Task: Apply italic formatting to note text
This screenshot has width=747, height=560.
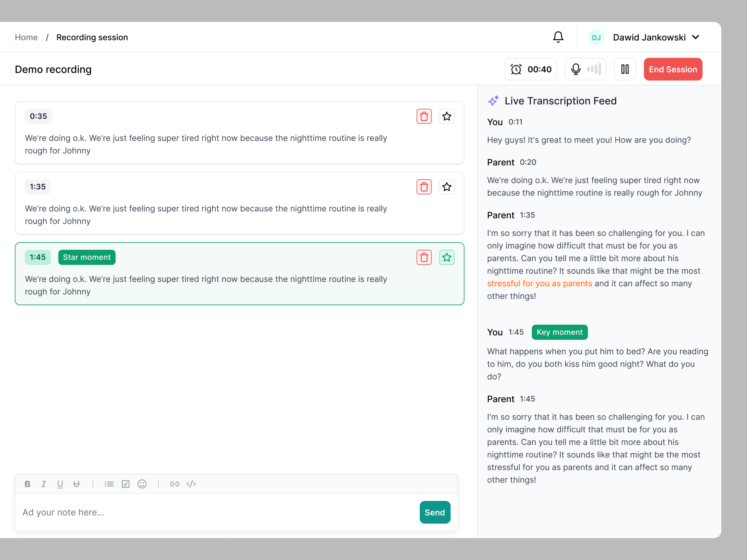Action: pyautogui.click(x=44, y=484)
